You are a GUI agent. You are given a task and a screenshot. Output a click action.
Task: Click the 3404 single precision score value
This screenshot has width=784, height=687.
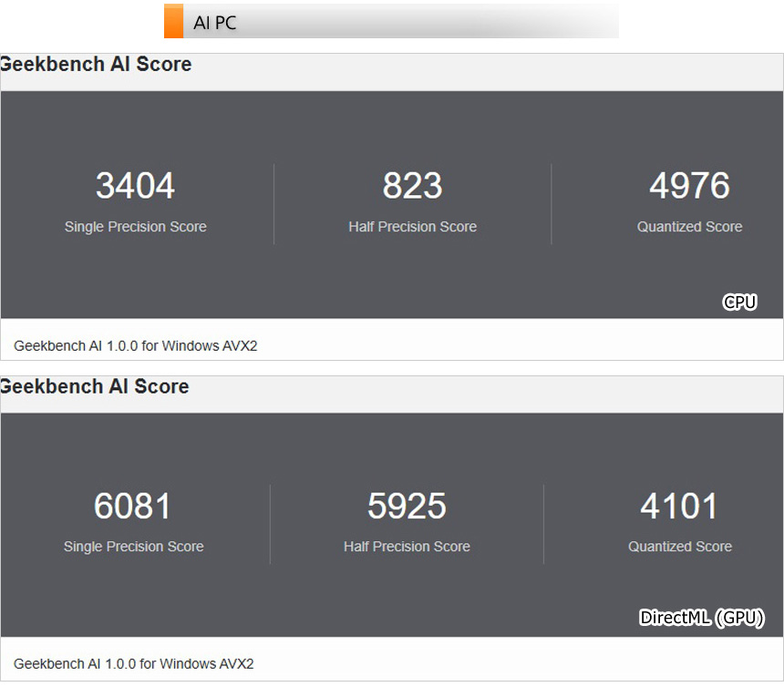click(x=135, y=186)
